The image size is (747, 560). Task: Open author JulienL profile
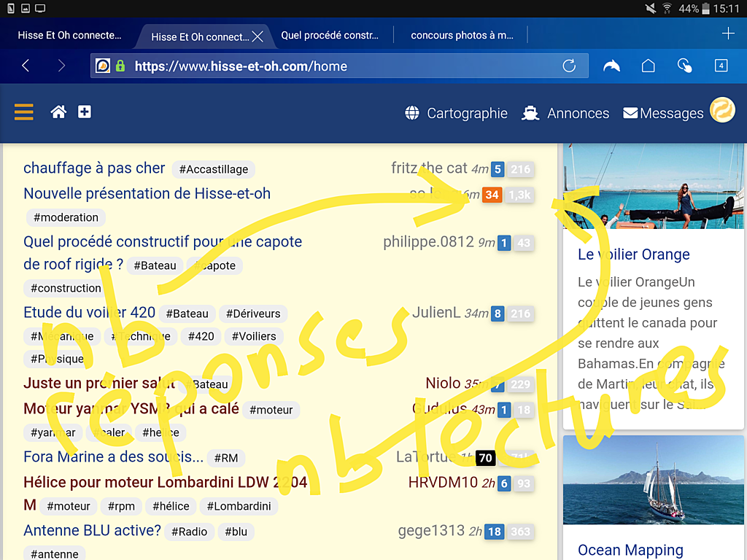pyautogui.click(x=436, y=312)
